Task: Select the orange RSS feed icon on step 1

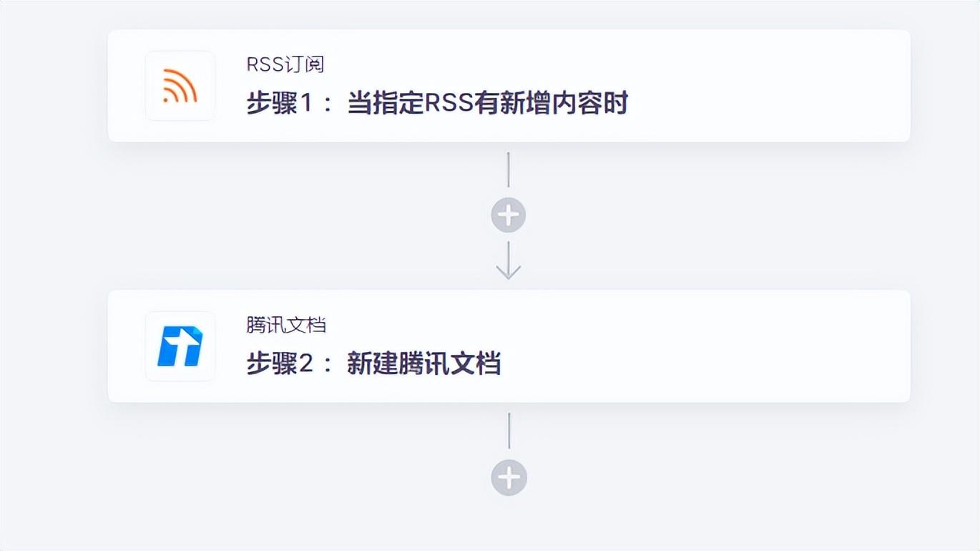Action: (180, 86)
